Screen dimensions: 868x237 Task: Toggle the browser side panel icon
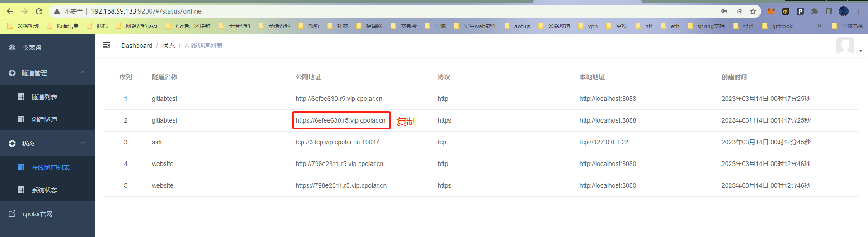(829, 11)
